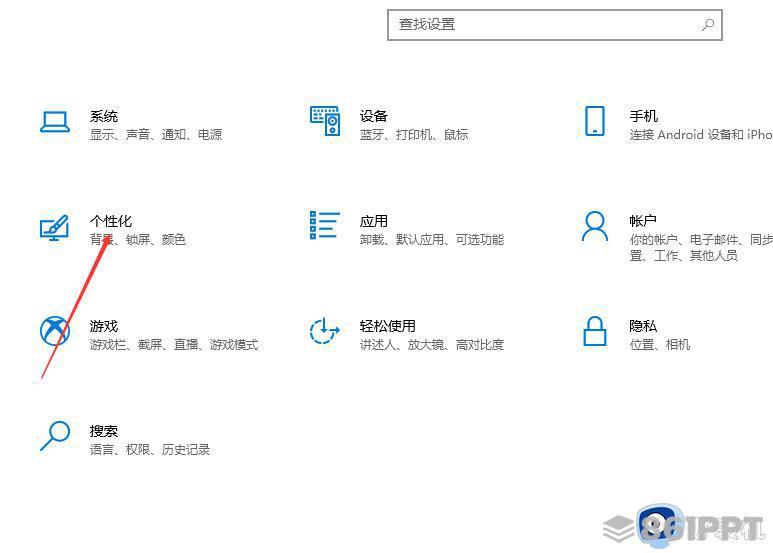This screenshot has height=553, width=773.
Task: Open the Accounts person icon
Action: tap(595, 226)
